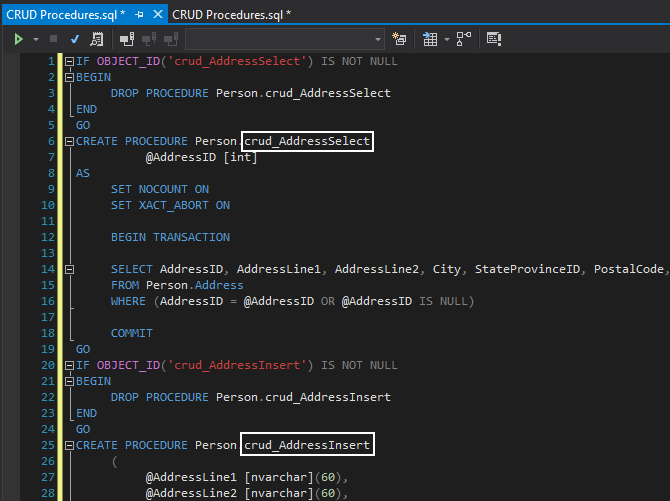Collapse CREATE PROCEDURE crud_AddressSelect at line 6
Viewport: 670px width, 501px height.
(69, 141)
